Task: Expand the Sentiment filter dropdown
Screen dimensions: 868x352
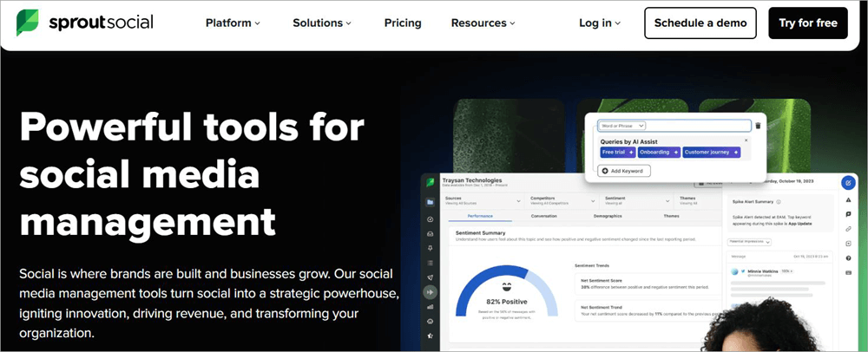Action: [636, 200]
